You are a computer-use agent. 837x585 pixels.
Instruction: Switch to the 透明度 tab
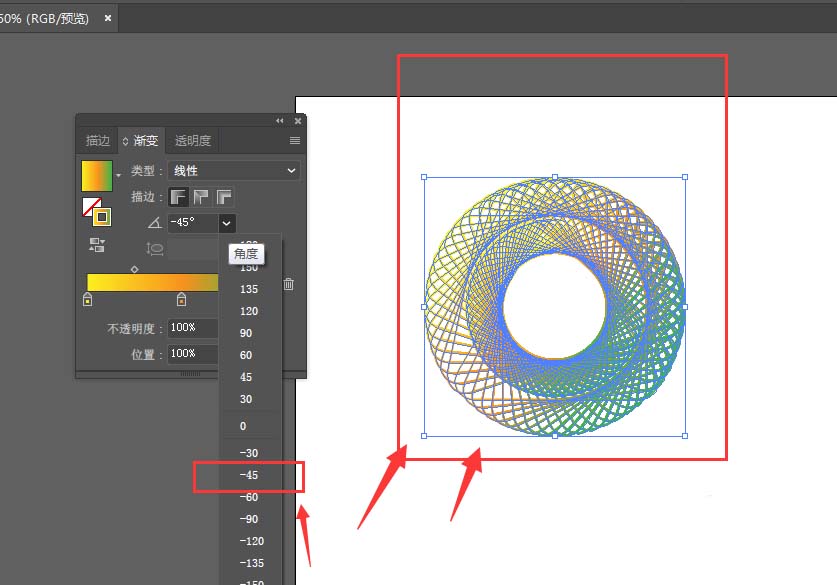(193, 141)
